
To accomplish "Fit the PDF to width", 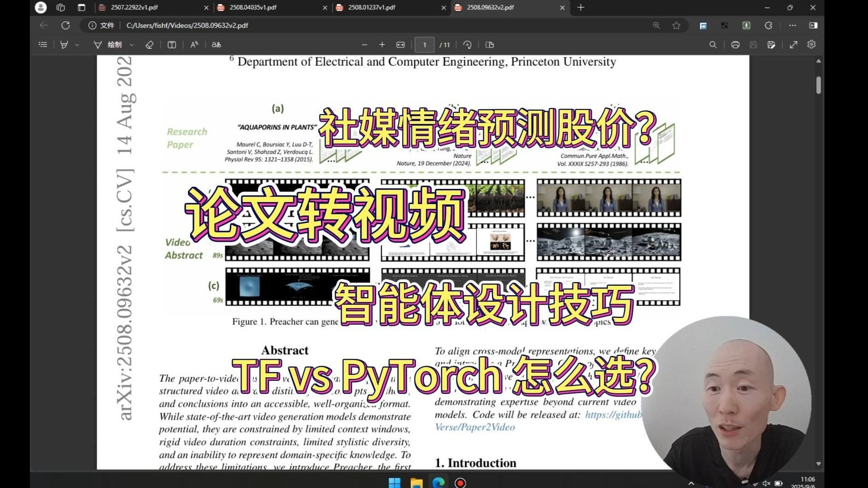I will pyautogui.click(x=400, y=45).
